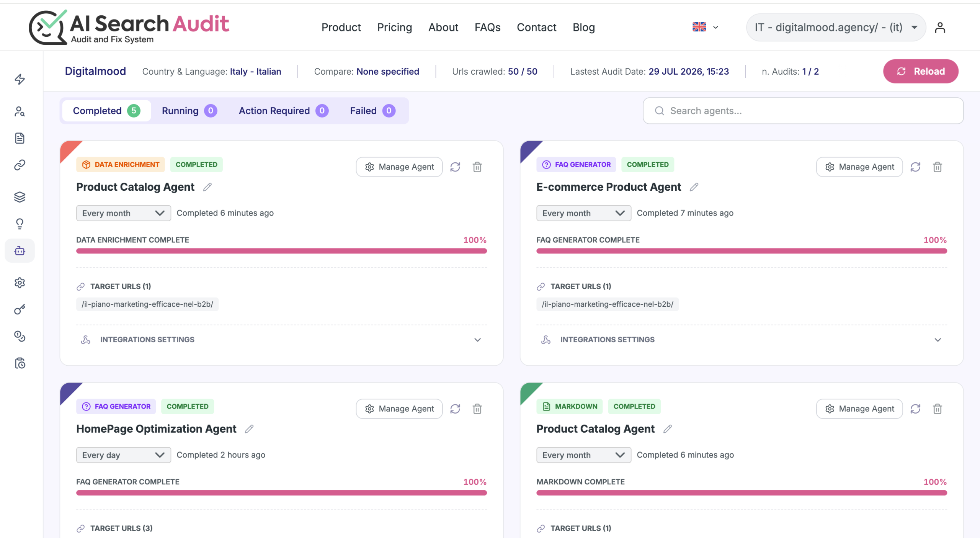Viewport: 980px width, 538px height.
Task: Open the document sidebar icon
Action: (20, 138)
